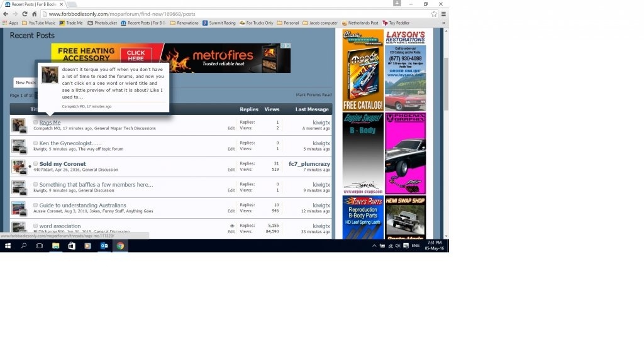Check the box for Sold my Coronet
The height and width of the screenshot is (362, 644).
(36, 164)
